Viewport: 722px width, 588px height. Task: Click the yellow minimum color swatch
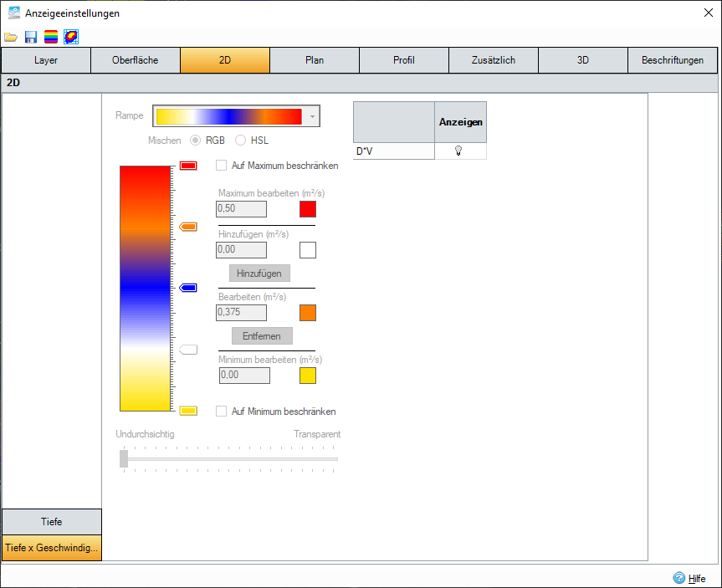(308, 376)
